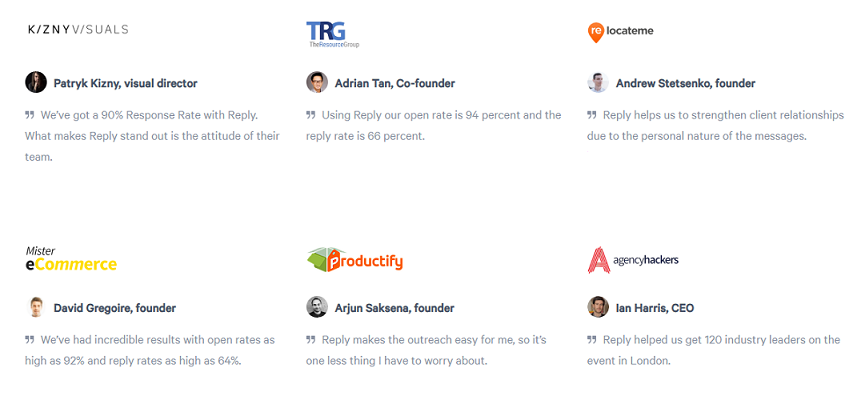
Task: Click Ian Harris's avatar photo
Action: pos(598,308)
